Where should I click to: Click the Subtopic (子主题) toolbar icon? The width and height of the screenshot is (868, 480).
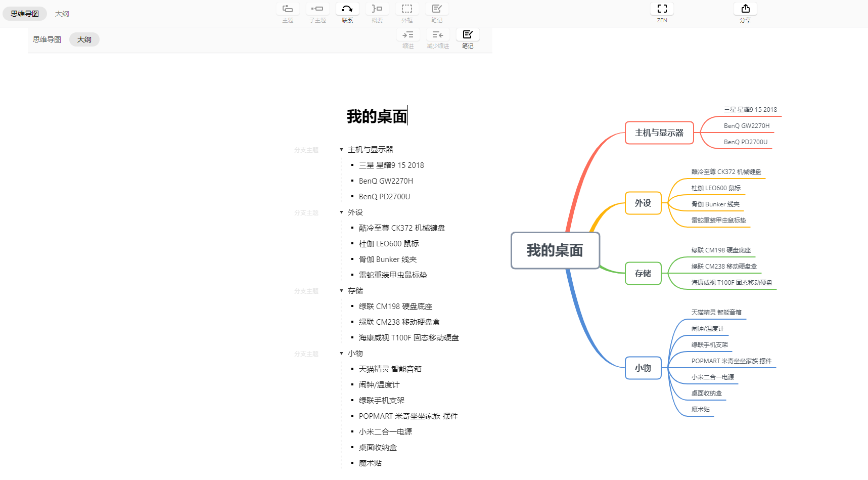(x=317, y=9)
